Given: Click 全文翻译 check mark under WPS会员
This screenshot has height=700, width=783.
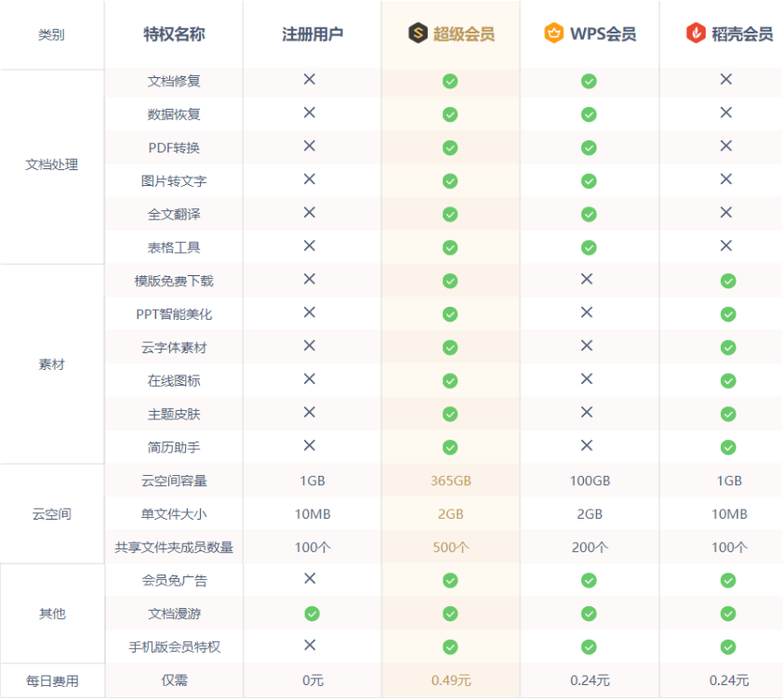Looking at the screenshot, I should tap(589, 214).
